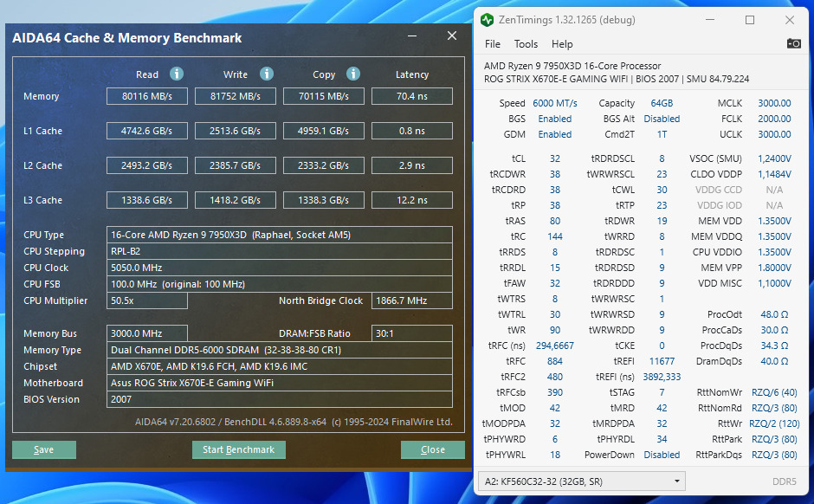Click Speed value 6000 MT/s in ZenTimings
Viewport: 814px width, 504px height.
(554, 103)
